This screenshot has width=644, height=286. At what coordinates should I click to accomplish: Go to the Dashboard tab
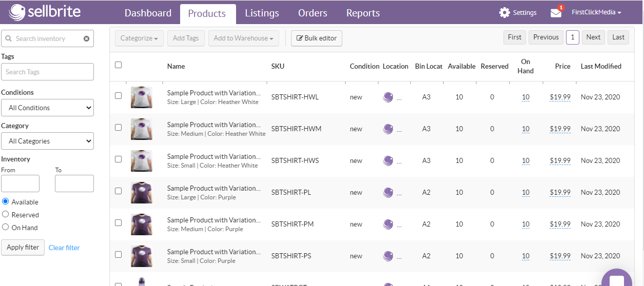(x=148, y=13)
